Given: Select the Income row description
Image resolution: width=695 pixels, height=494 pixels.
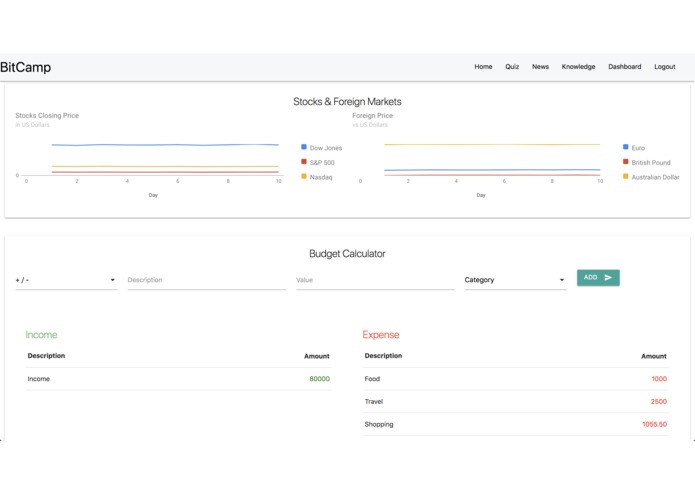Looking at the screenshot, I should [x=39, y=379].
